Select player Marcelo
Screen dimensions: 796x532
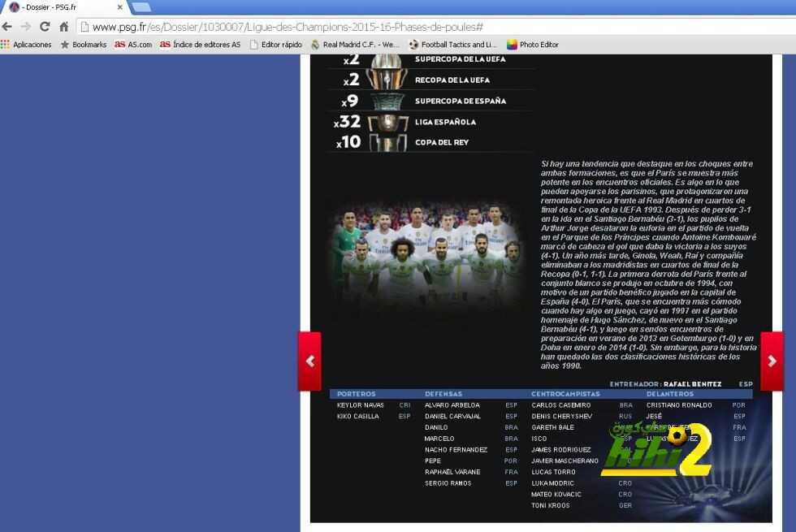(439, 439)
